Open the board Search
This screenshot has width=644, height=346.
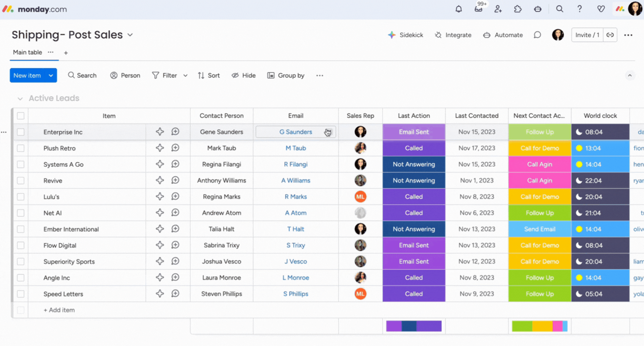coord(82,76)
